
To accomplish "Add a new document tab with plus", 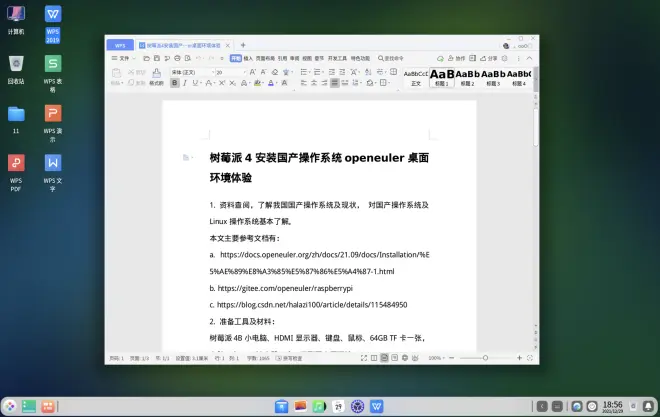I will tap(243, 45).
